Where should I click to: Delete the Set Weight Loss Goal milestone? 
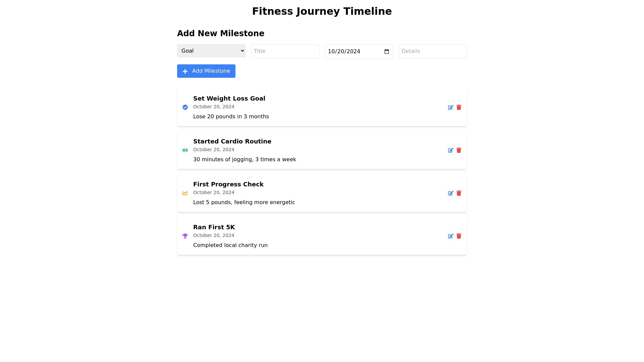pos(459,107)
